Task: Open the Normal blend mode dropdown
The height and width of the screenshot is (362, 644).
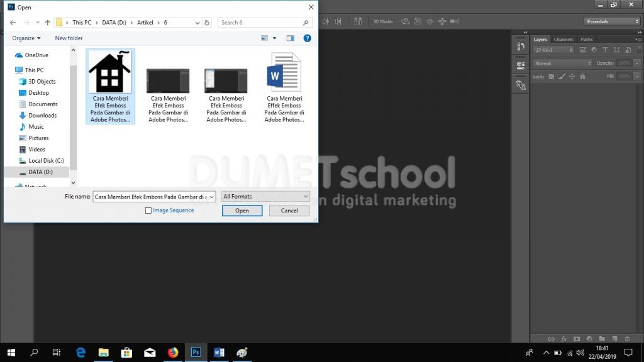Action: pos(563,63)
